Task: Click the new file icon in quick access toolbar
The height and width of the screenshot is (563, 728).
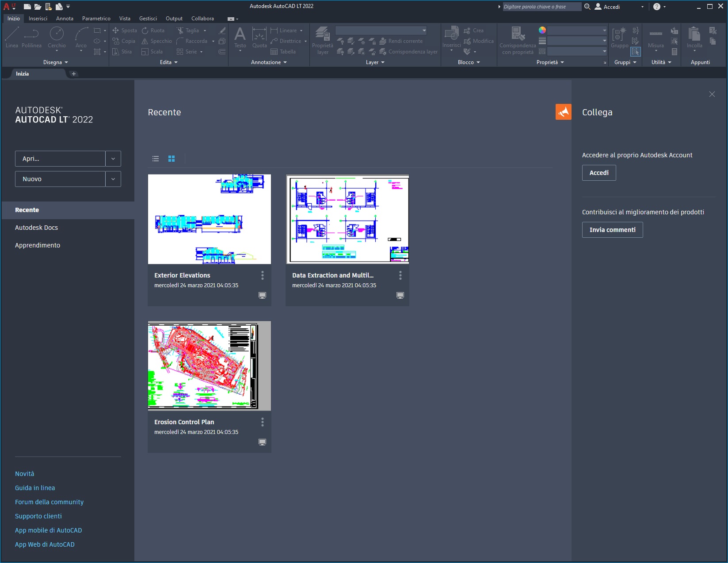Action: pos(27,7)
